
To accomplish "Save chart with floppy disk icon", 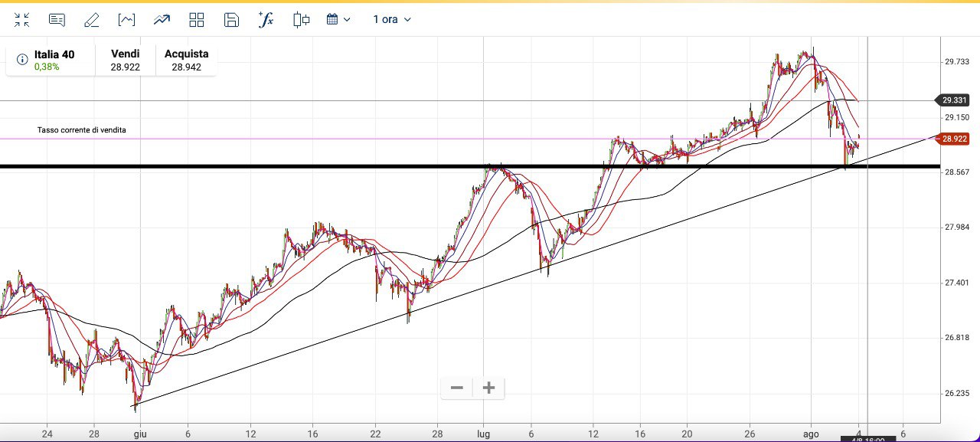I will [231, 20].
